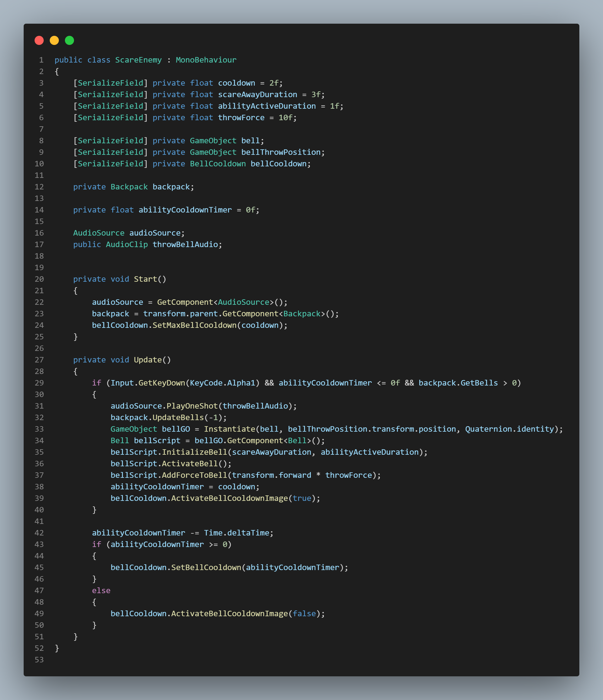This screenshot has width=603, height=700.
Task: Click the yellow minimize dot
Action: (x=54, y=41)
